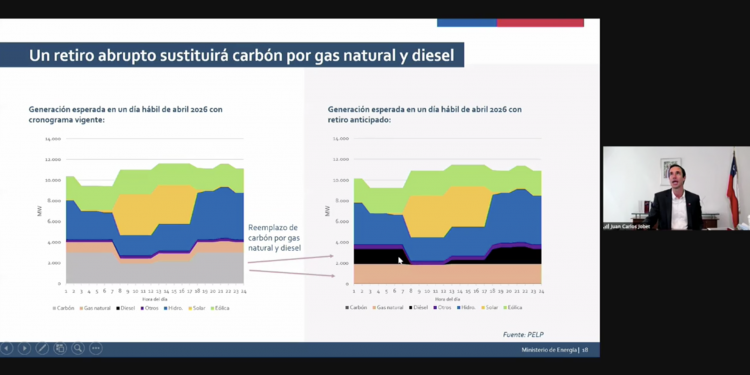Click Diesel legend entry in left chart
The image size is (750, 375).
125,308
